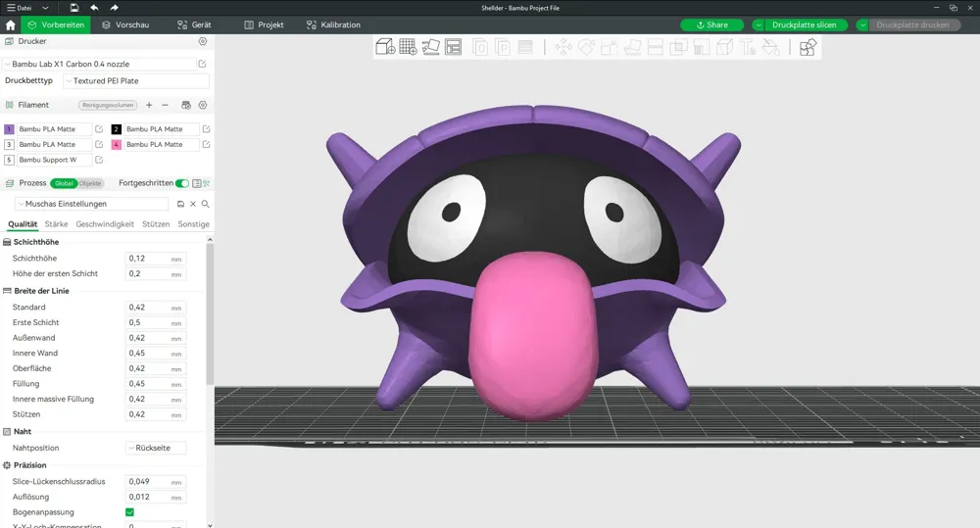This screenshot has height=528, width=980.
Task: Switch process scope to Objekte
Action: 90,183
